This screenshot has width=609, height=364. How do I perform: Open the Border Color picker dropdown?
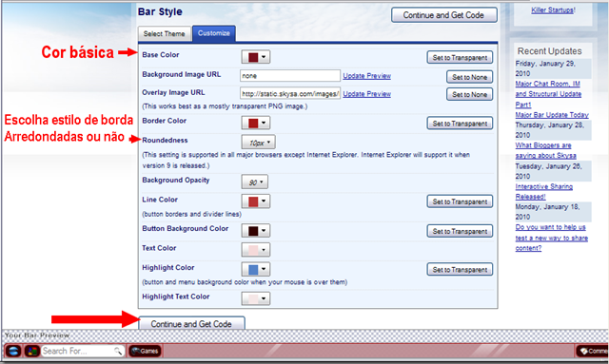(x=256, y=123)
